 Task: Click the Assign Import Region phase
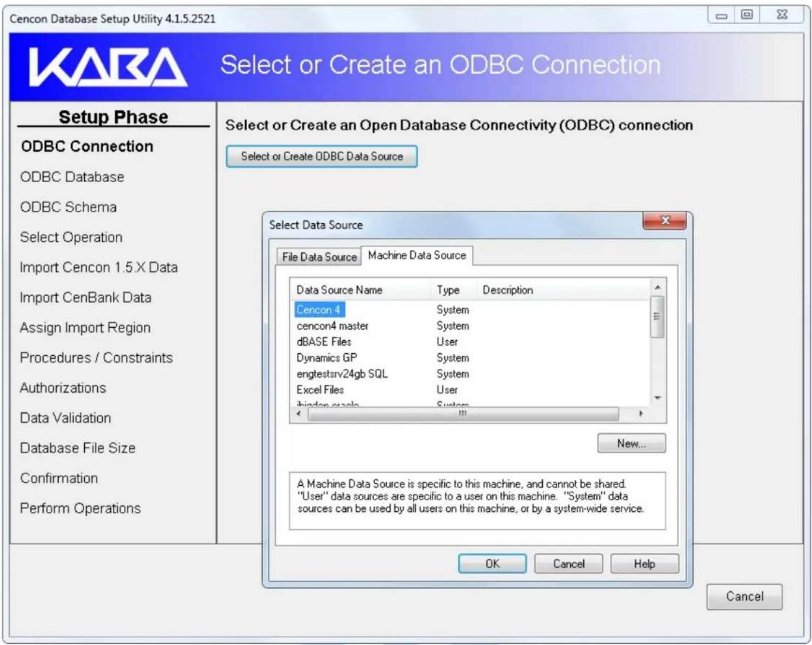(85, 328)
